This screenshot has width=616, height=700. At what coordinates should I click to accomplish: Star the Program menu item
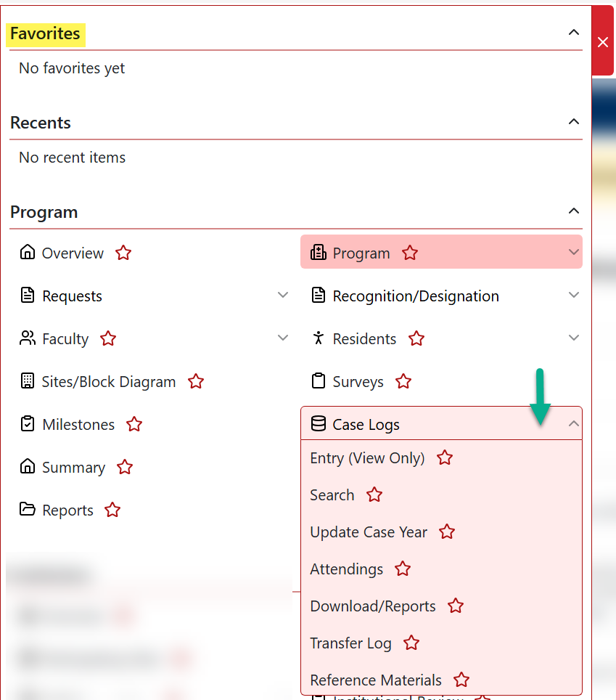pyautogui.click(x=409, y=253)
